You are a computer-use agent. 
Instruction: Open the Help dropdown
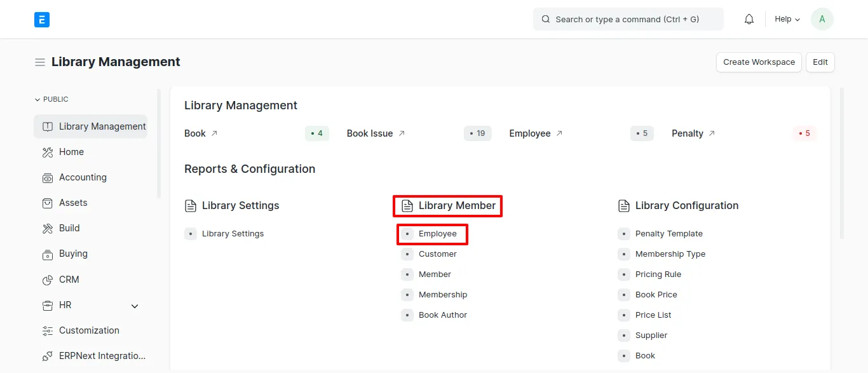click(x=787, y=19)
